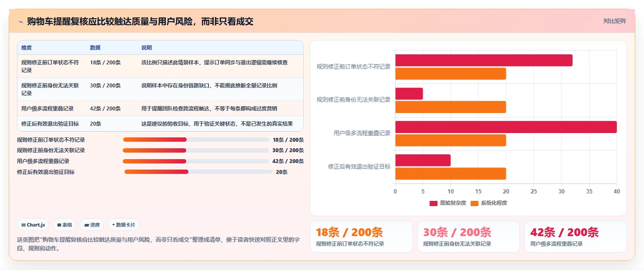Click description starting 用于提醒团队检查跨流程触达
644x270 pixels.
209,108
